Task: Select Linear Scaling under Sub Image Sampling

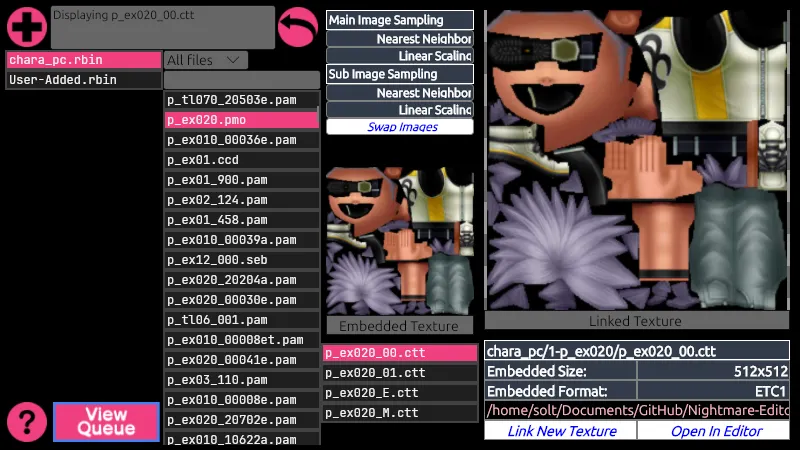Action: [x=399, y=110]
